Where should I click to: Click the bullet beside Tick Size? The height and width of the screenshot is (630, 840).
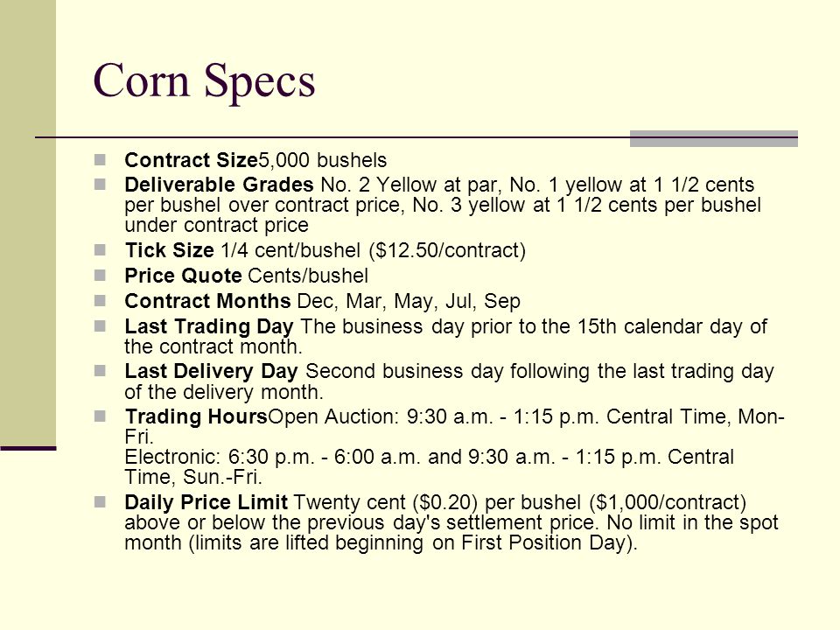(100, 249)
